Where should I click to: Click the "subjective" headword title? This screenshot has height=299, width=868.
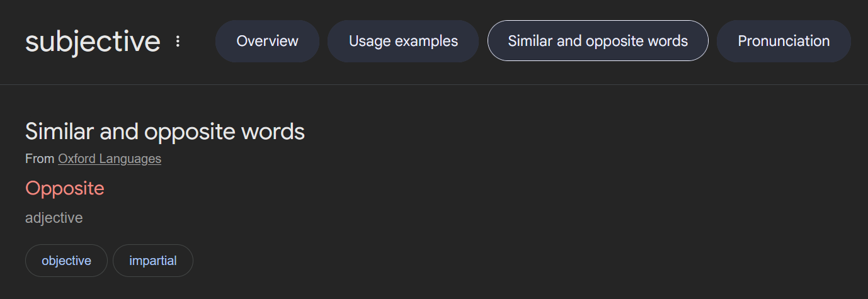(x=93, y=42)
